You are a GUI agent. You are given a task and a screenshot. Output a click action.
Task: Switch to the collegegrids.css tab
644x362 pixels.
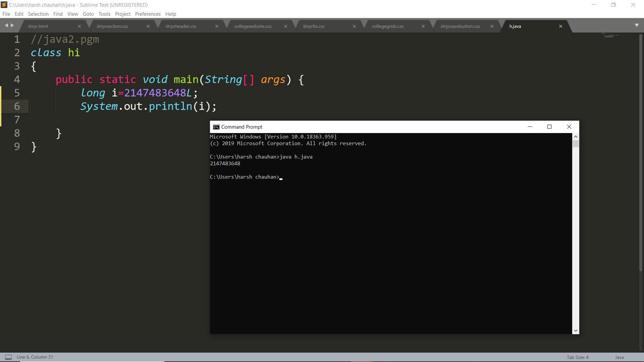(387, 26)
